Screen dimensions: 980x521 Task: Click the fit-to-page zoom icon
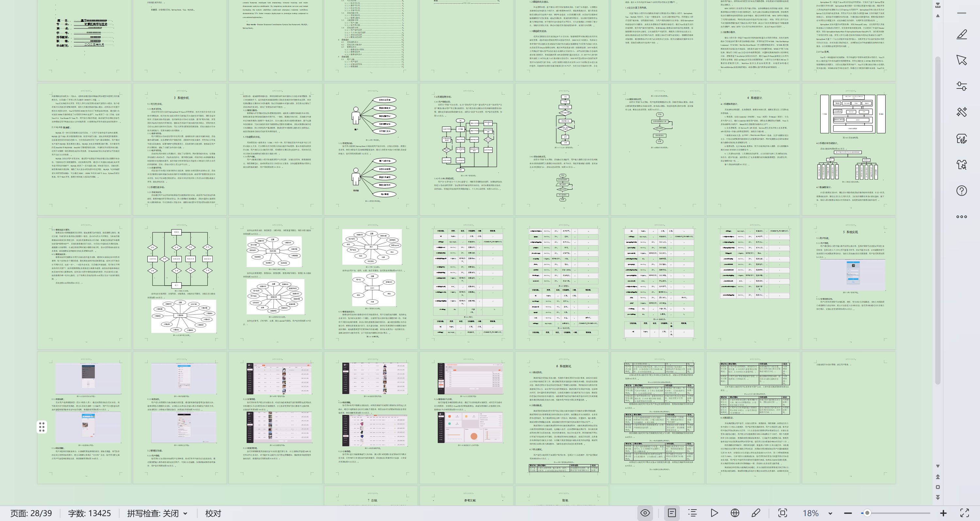tap(783, 513)
